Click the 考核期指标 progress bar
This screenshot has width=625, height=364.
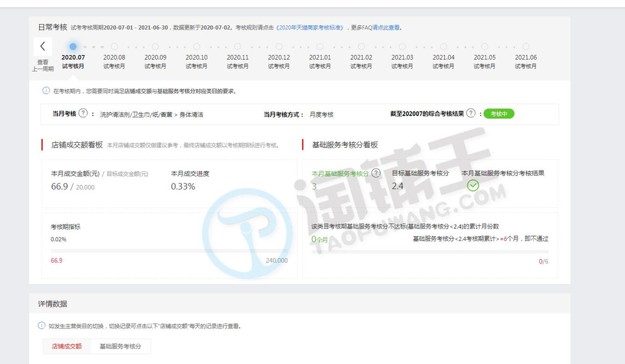click(x=169, y=250)
